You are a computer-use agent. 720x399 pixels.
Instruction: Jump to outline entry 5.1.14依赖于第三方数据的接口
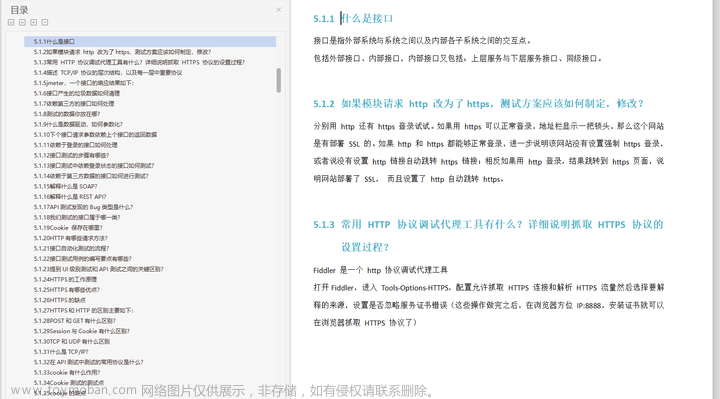tap(91, 176)
